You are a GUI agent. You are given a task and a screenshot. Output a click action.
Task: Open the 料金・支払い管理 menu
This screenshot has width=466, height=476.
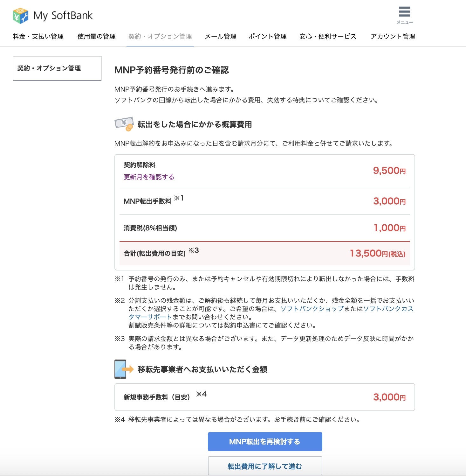[x=38, y=37]
